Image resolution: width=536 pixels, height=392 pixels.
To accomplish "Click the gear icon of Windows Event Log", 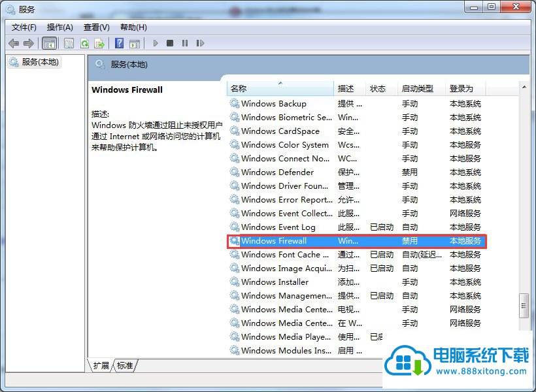I will coord(235,227).
